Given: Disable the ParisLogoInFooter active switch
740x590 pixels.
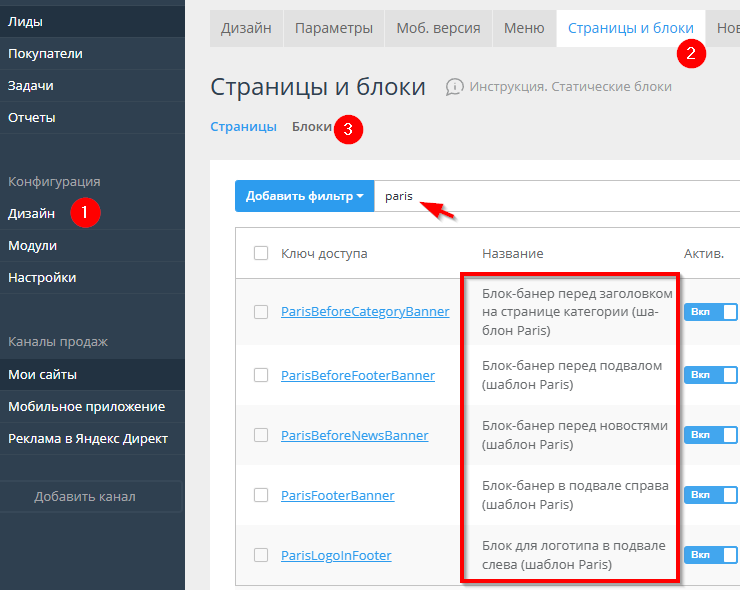Looking at the screenshot, I should (710, 554).
